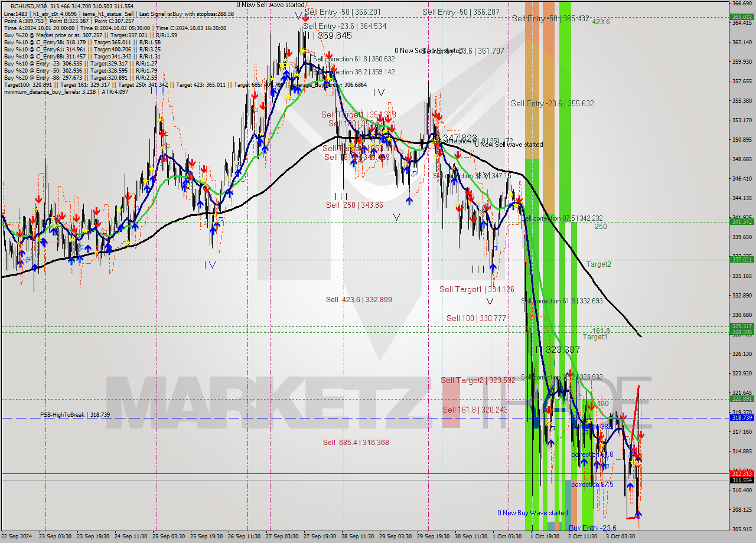756x543 pixels.
Task: Select the green Target2 label
Action: tap(599, 264)
